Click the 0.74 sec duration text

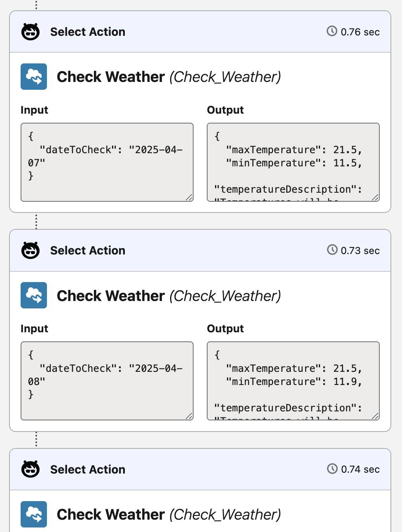[x=360, y=468]
